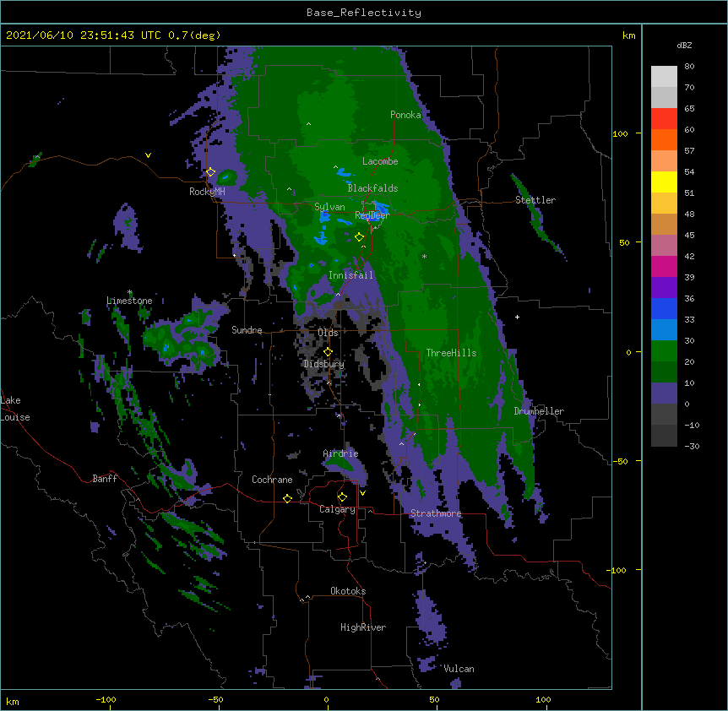Select the light gray 70-80 dBZ swatch

(x=664, y=77)
